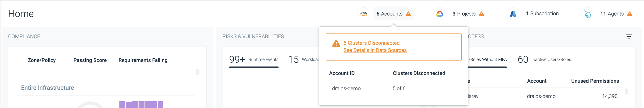Viewport: 644px width, 108px height.
Task: Click 5 Clusters Disconnected alert text
Action: [x=371, y=43]
